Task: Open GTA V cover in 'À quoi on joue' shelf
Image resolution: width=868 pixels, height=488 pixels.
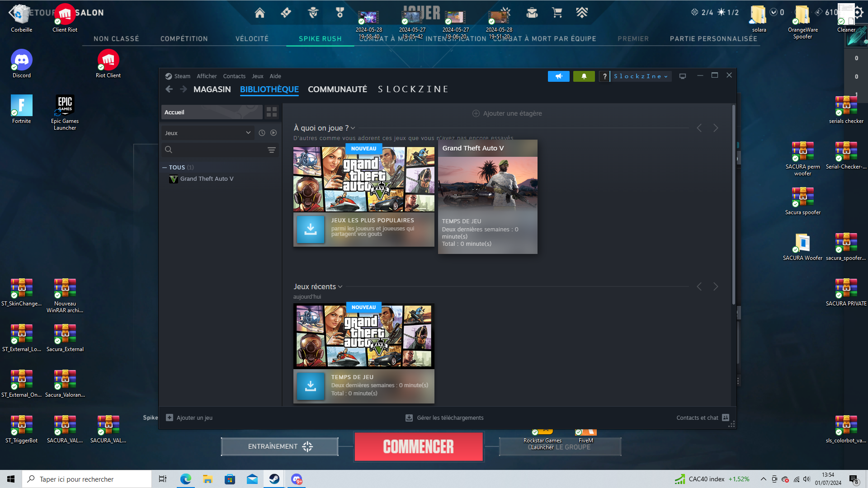Action: tap(364, 179)
